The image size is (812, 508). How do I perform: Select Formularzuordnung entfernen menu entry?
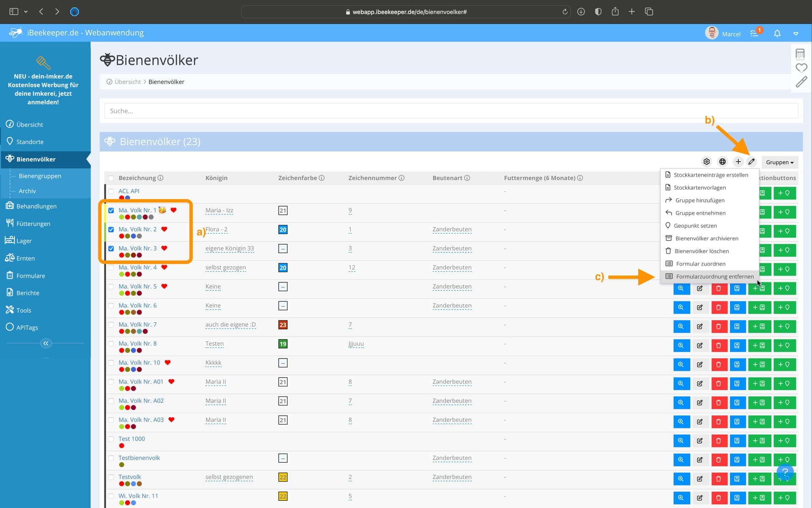tap(714, 276)
